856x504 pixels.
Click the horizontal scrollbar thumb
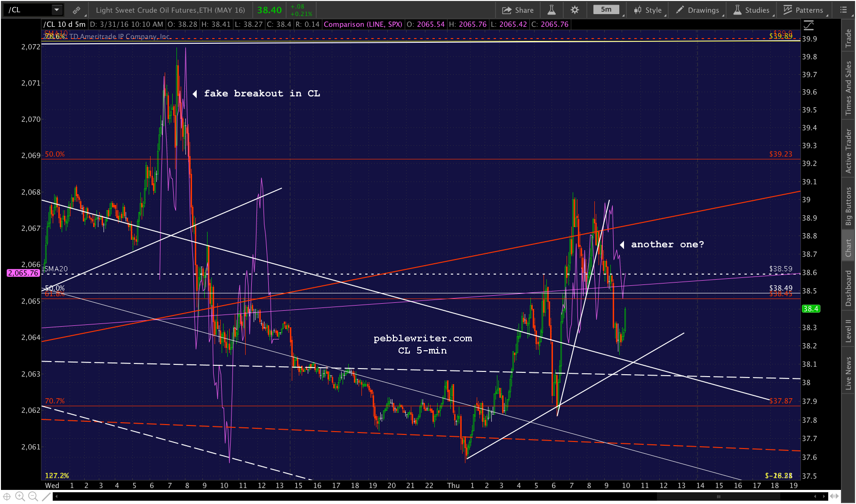point(719,496)
